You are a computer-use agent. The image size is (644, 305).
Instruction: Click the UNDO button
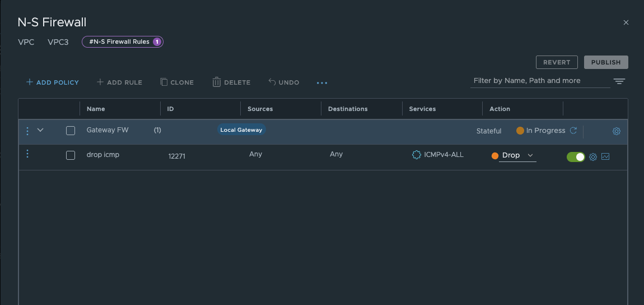point(284,82)
